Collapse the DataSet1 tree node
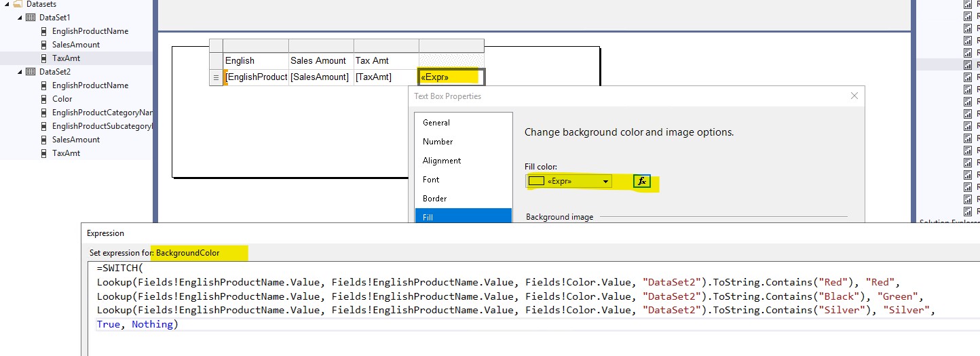980x356 pixels. pos(20,18)
